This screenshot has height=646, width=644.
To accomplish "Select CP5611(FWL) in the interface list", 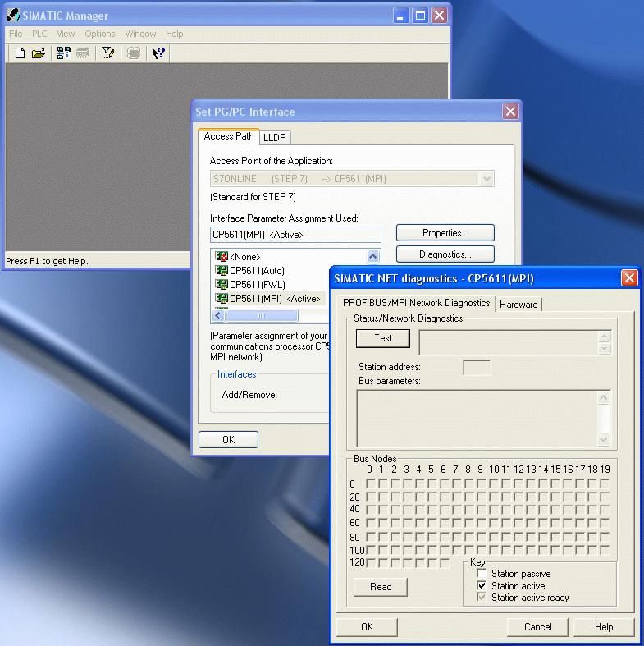I will (258, 284).
